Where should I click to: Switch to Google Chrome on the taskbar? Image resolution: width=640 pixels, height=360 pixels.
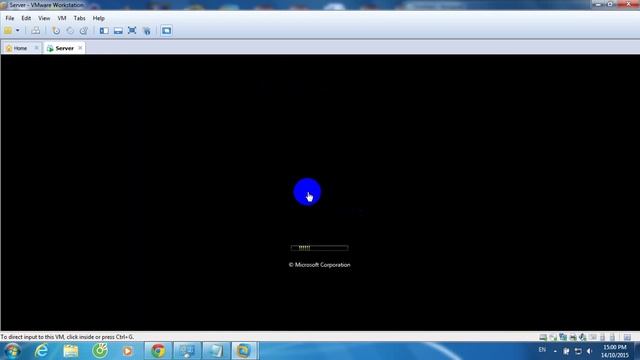pos(158,351)
